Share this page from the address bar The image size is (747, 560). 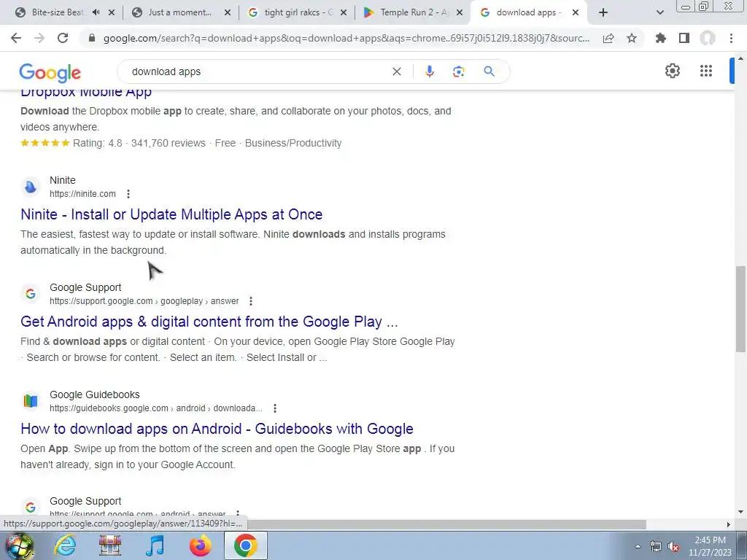(608, 38)
